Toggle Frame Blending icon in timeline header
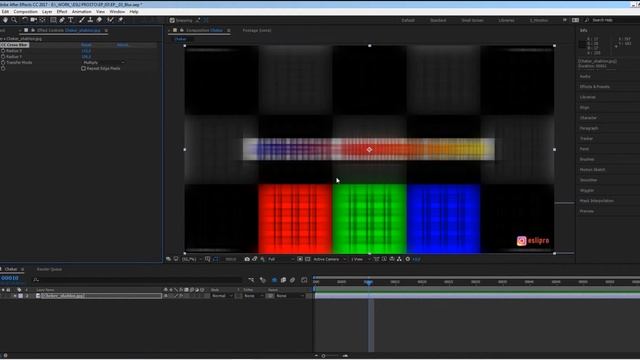Viewport: 640px width, 360px height. click(283, 280)
